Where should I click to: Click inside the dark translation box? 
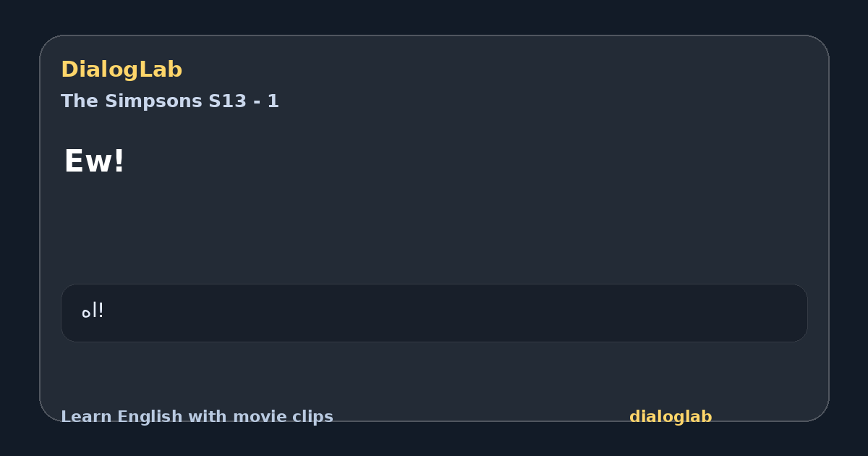(434, 313)
